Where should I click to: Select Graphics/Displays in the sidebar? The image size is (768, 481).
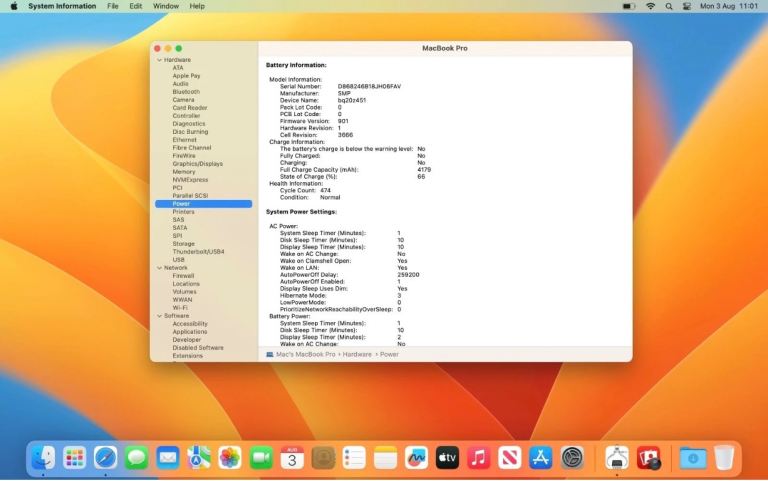tap(197, 164)
